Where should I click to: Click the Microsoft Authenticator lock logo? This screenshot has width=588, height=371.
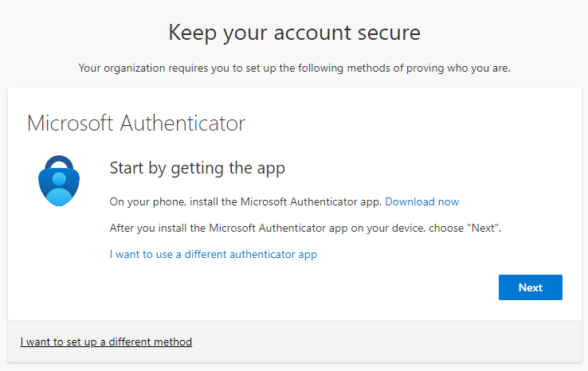(60, 181)
